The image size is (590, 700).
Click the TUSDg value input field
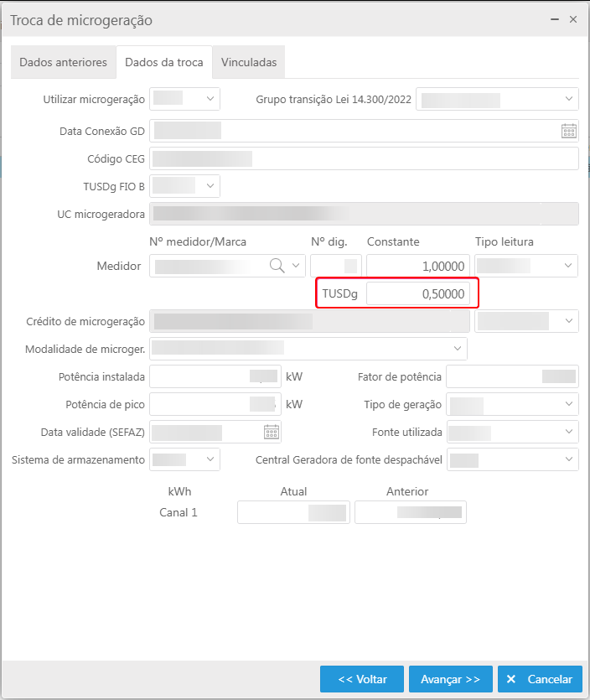417,293
